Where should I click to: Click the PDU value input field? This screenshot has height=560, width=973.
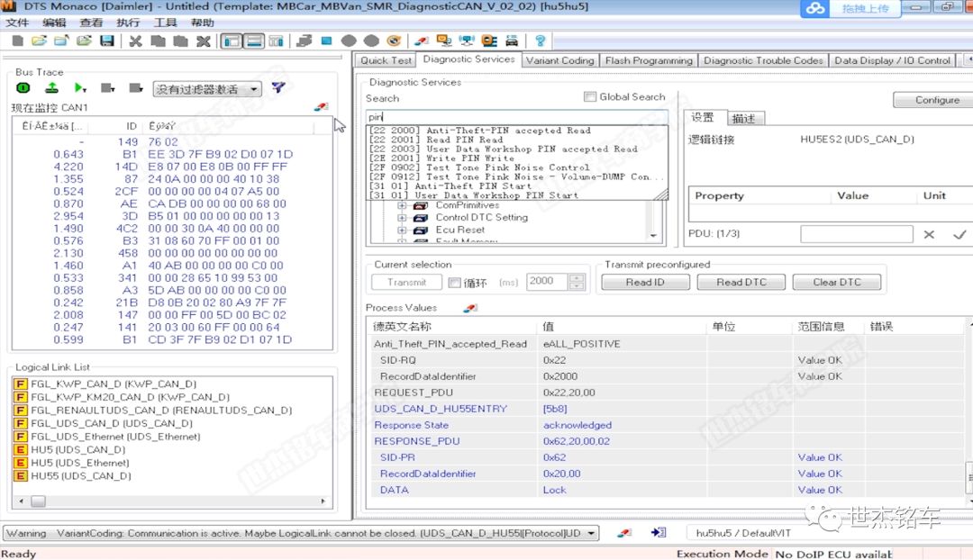tap(857, 234)
